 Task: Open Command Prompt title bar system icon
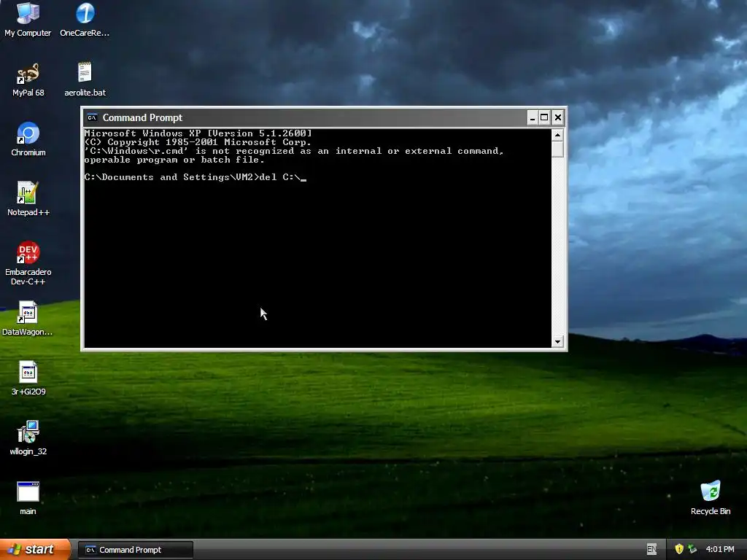(x=92, y=117)
